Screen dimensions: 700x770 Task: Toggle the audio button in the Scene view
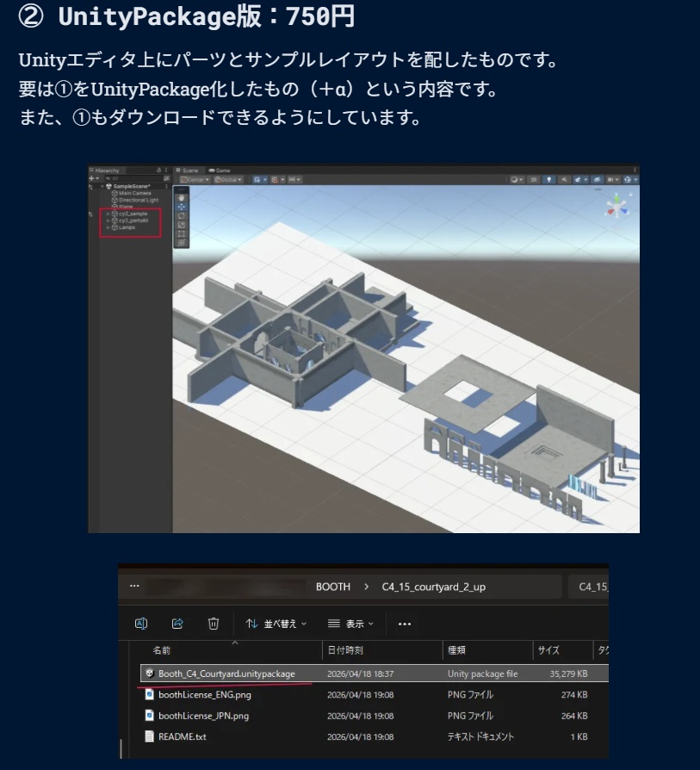565,180
